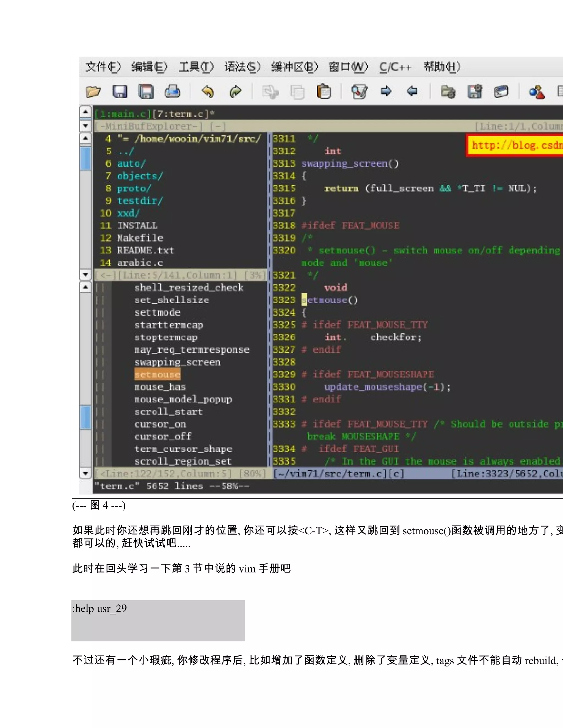Switch to the 7:term.c buffer tab
Image resolution: width=563 pixels, height=728 pixels.
pos(180,114)
